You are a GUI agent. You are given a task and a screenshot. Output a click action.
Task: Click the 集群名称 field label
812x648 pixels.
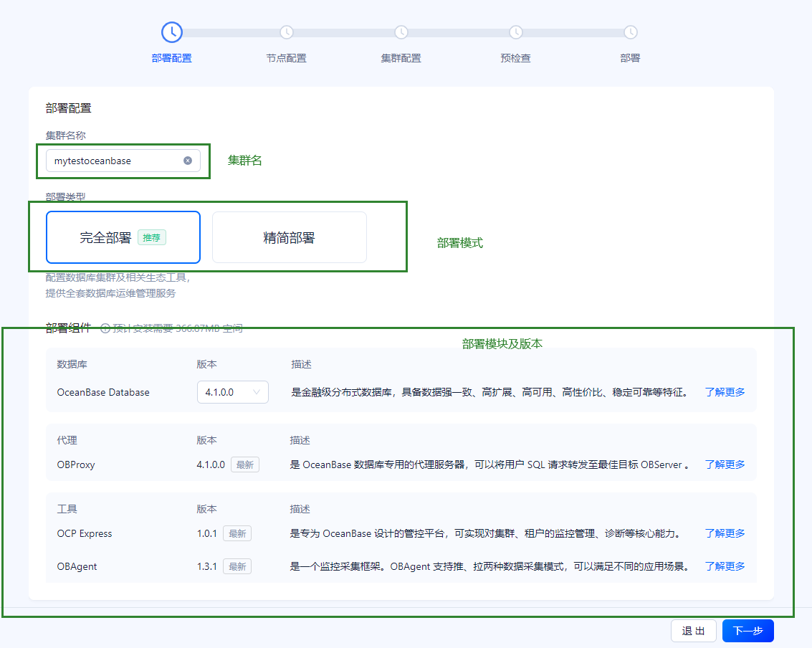coord(65,135)
